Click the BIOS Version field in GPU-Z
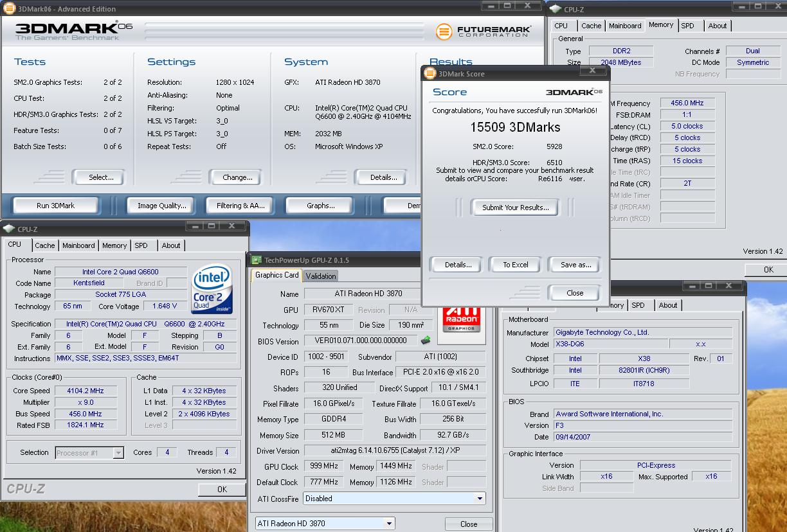This screenshot has height=532, width=787. (x=361, y=341)
